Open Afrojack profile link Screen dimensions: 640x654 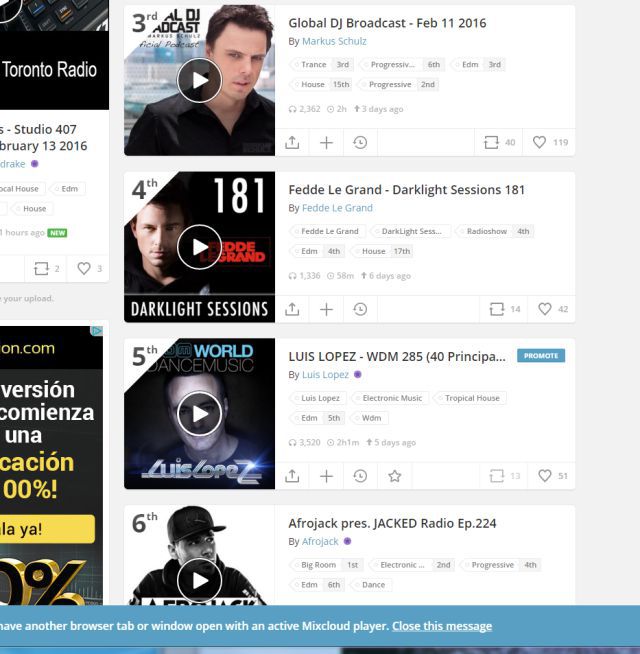point(320,541)
